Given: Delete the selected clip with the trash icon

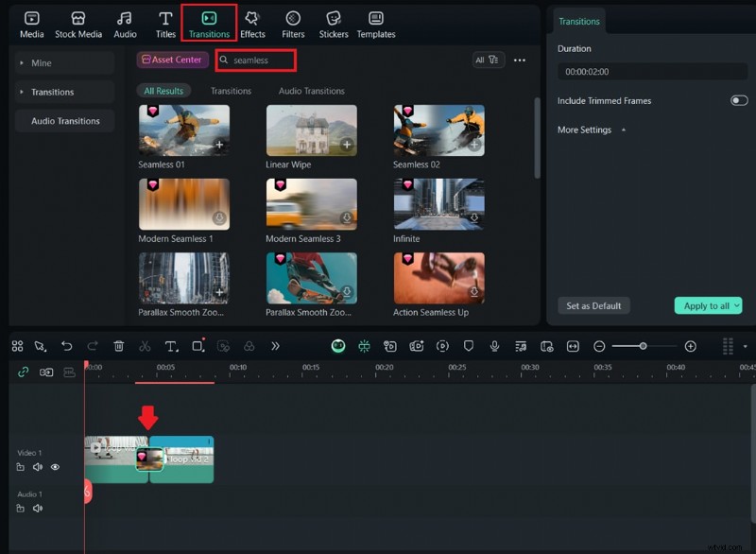Looking at the screenshot, I should click(x=119, y=346).
